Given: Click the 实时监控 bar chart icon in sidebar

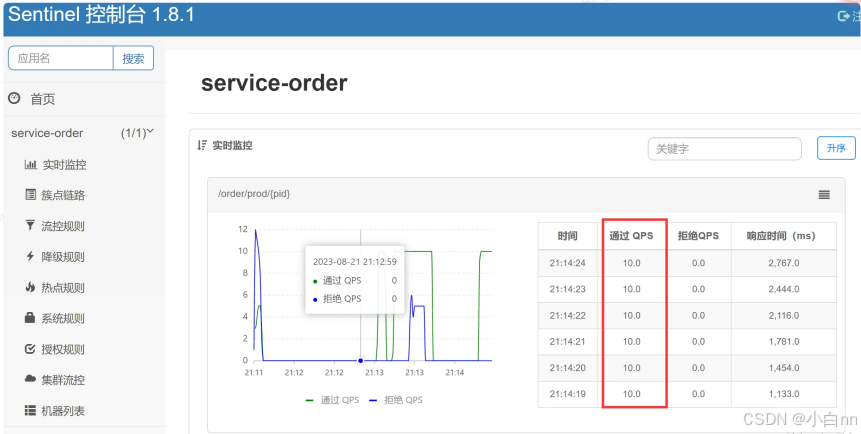Looking at the screenshot, I should click(x=31, y=164).
